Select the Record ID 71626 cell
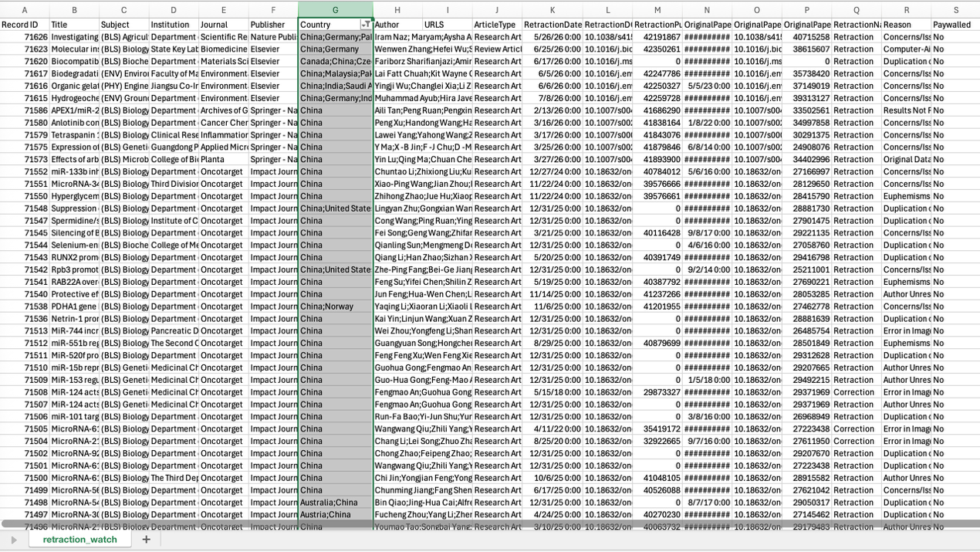The width and height of the screenshot is (980, 552). click(25, 37)
